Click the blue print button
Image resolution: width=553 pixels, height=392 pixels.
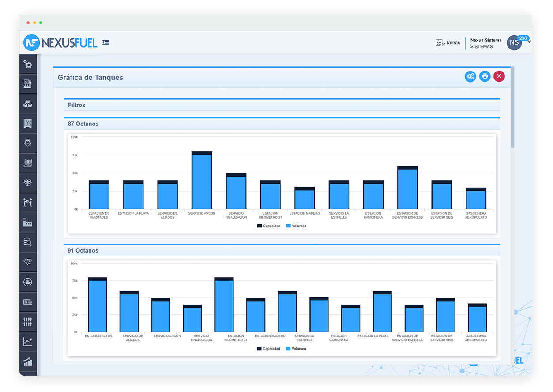485,76
